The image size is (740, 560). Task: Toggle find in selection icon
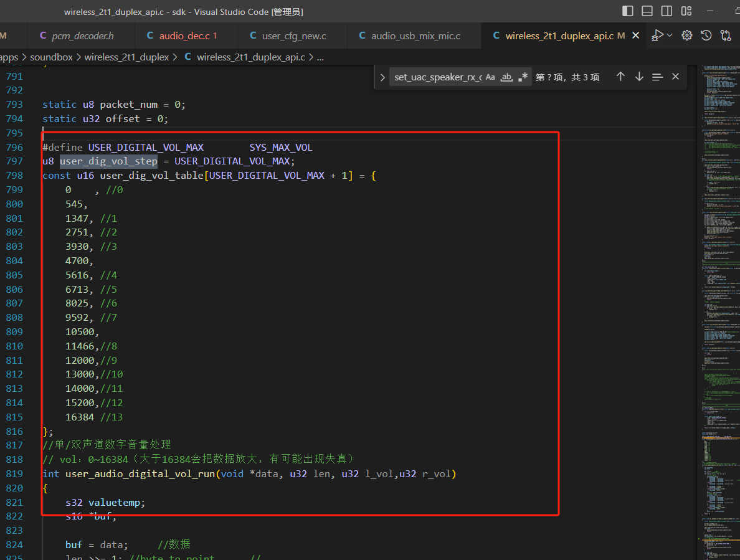click(657, 77)
